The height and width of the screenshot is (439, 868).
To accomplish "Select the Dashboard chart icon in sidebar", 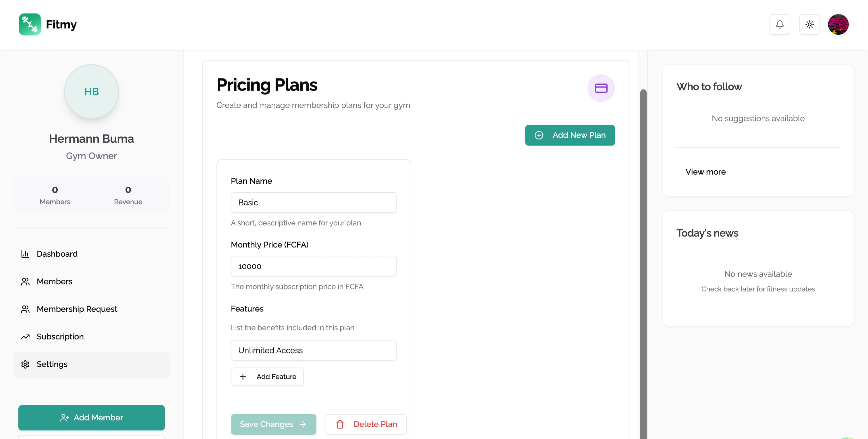I will coord(26,254).
